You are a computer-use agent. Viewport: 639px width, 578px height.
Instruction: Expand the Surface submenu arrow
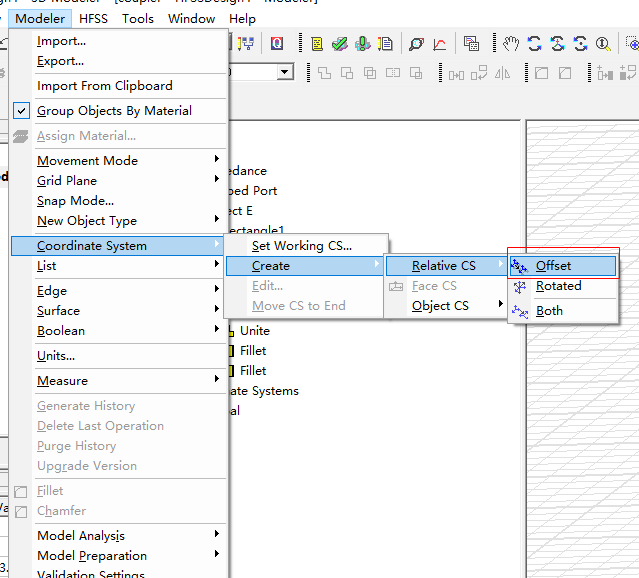217,309
